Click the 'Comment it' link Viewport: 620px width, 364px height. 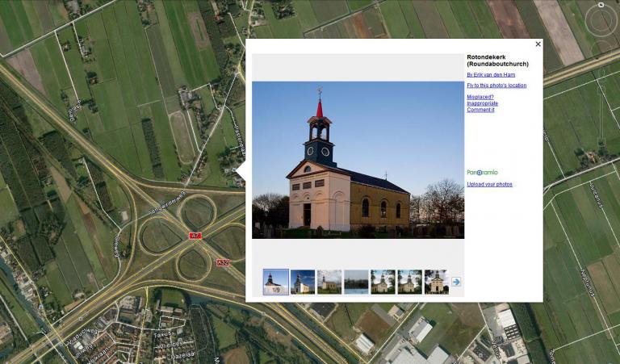pos(480,110)
